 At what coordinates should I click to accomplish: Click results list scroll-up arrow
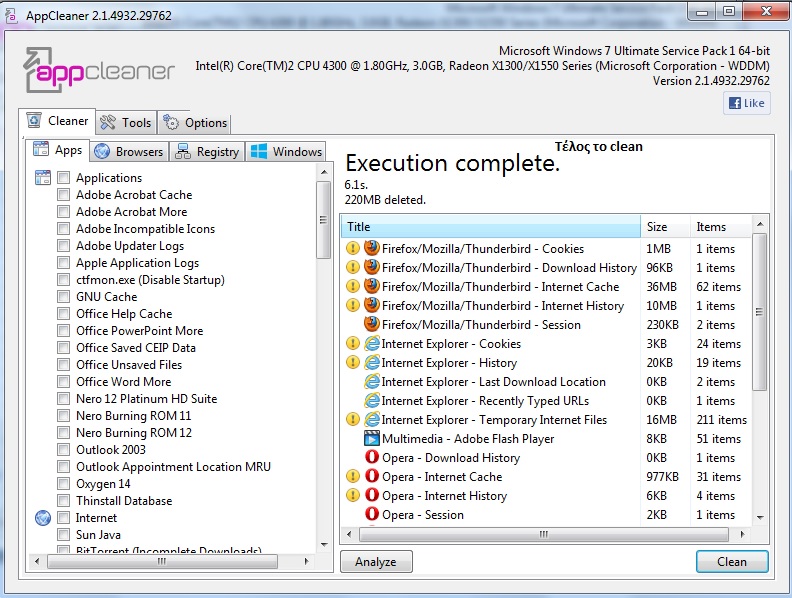tap(760, 224)
